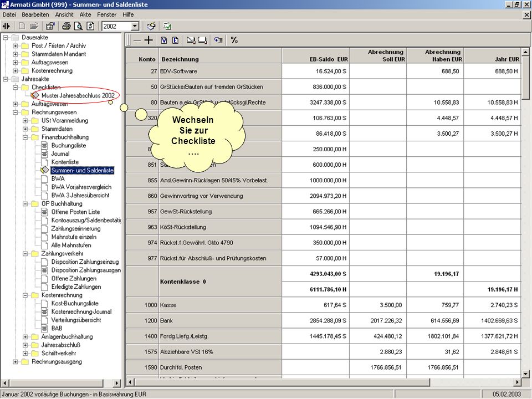
Task: Click the second column-edit pencil icon
Action: (203, 40)
